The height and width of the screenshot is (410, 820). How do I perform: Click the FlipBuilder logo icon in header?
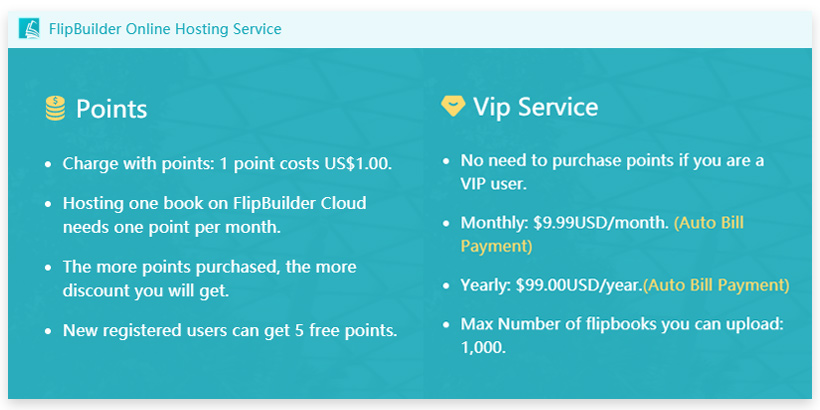click(29, 29)
